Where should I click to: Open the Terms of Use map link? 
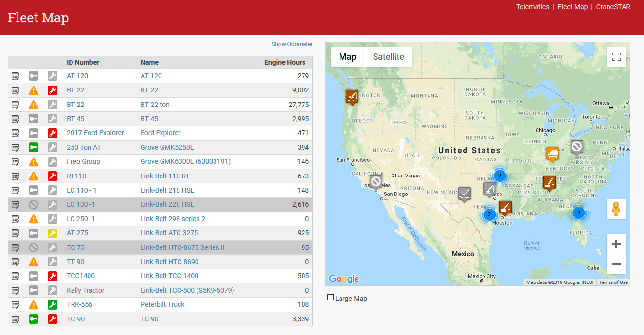coord(613,282)
